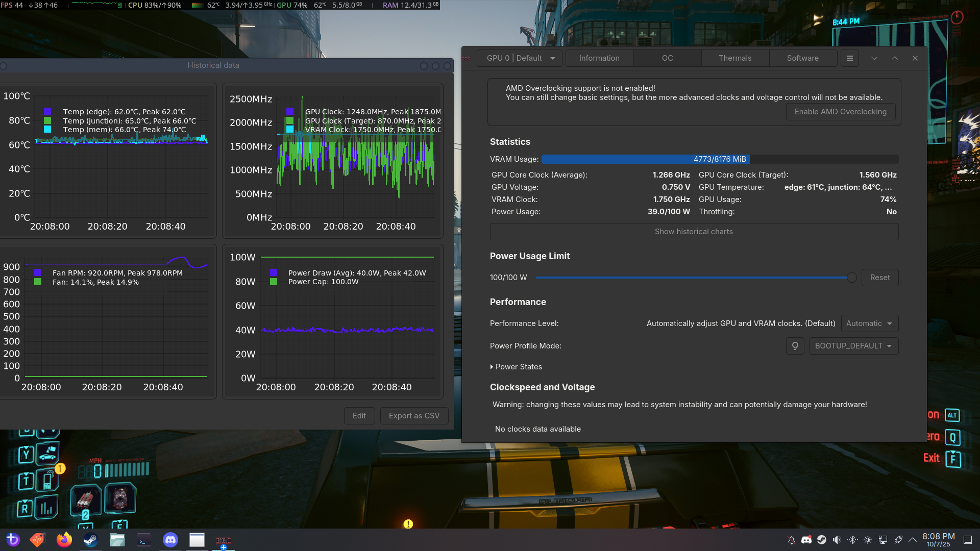Open the volume tray icon
The width and height of the screenshot is (980, 551).
click(x=837, y=540)
